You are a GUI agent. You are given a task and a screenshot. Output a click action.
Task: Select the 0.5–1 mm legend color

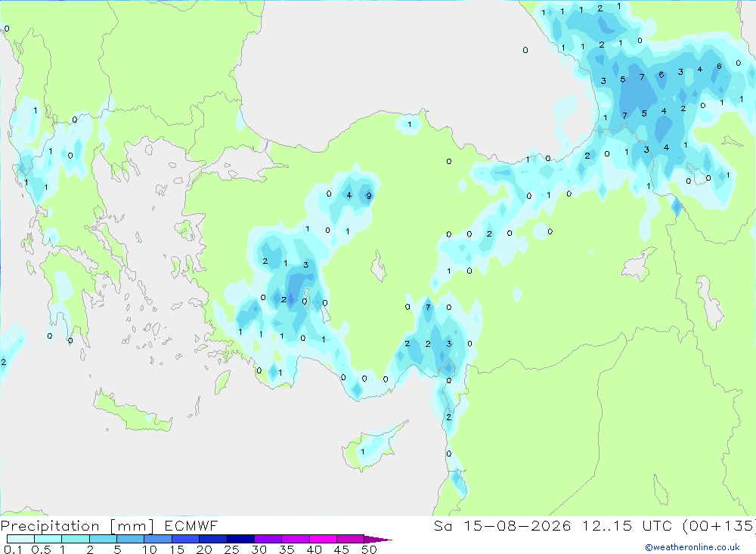coord(48,539)
